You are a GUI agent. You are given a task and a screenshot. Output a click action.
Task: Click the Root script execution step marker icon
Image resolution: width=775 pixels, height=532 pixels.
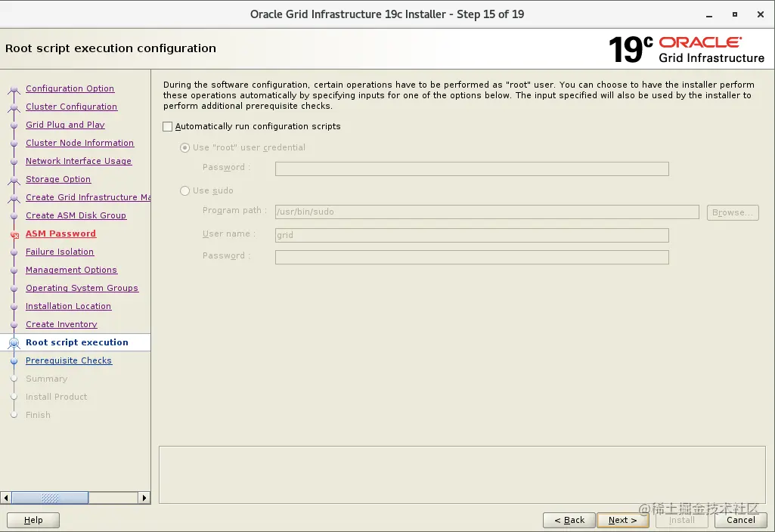[14, 343]
